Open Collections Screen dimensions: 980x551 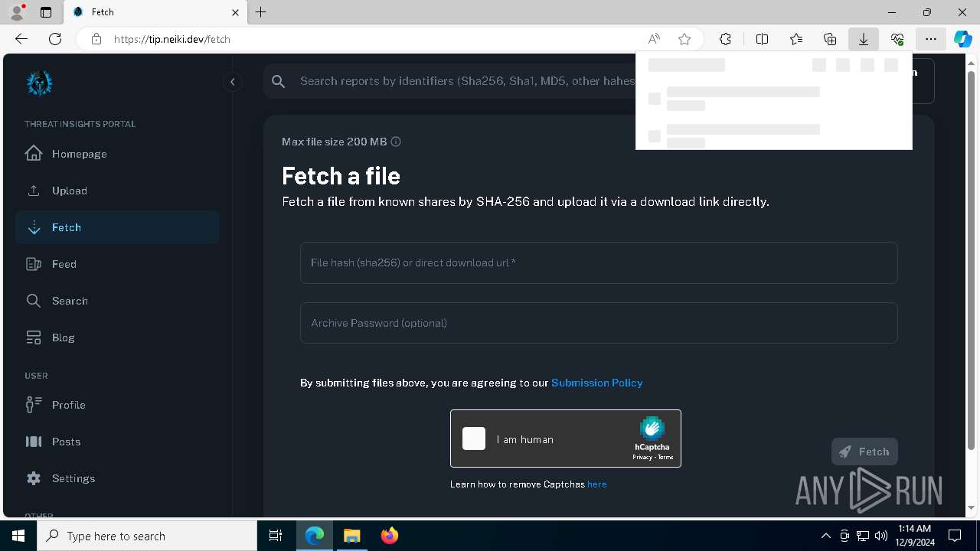point(830,39)
